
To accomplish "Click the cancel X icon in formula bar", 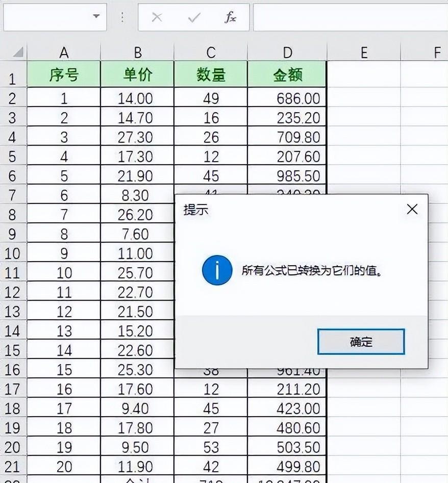I will (157, 17).
